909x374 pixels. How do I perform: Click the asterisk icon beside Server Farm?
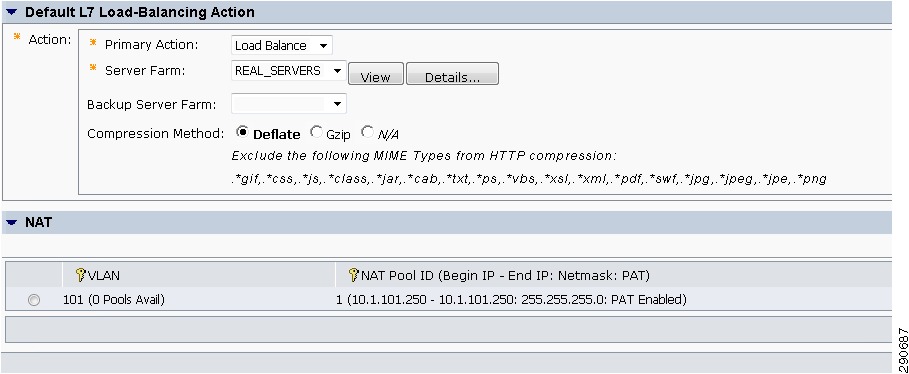point(93,68)
